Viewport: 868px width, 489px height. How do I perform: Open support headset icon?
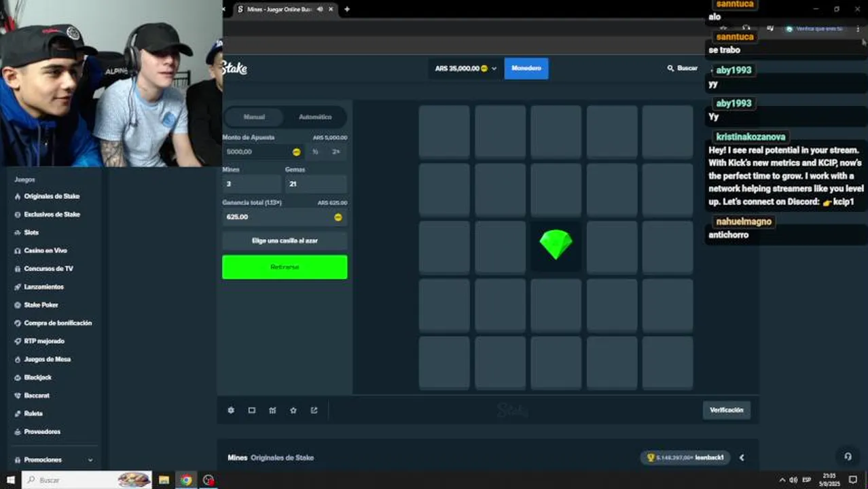point(848,456)
